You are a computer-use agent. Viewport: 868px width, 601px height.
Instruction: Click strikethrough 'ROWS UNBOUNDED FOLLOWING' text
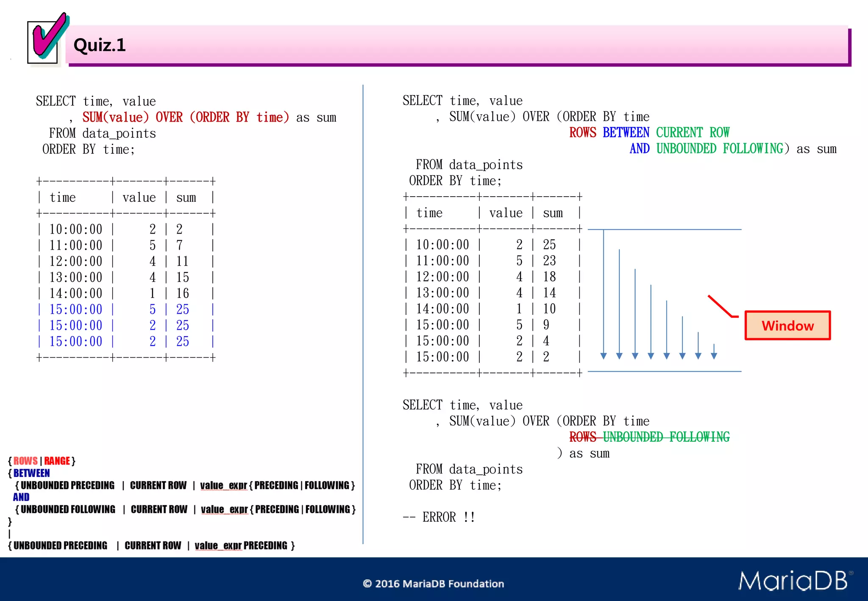[x=649, y=437]
